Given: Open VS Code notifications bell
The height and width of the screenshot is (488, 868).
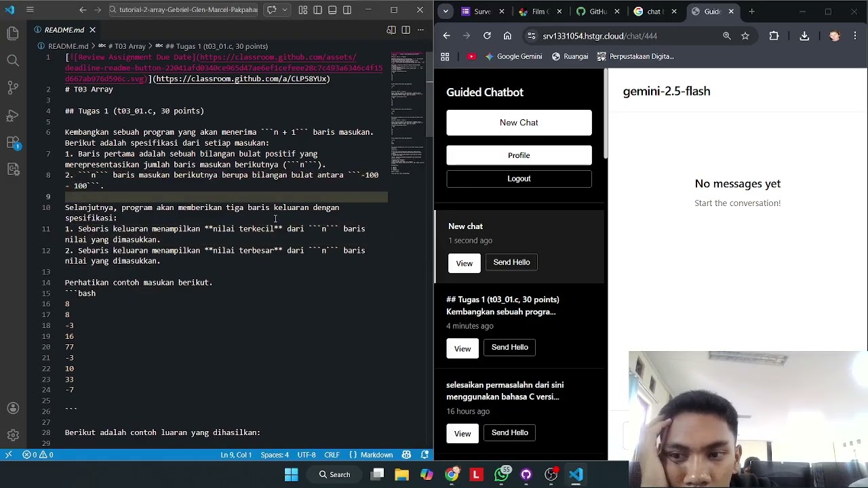Looking at the screenshot, I should click(x=425, y=455).
